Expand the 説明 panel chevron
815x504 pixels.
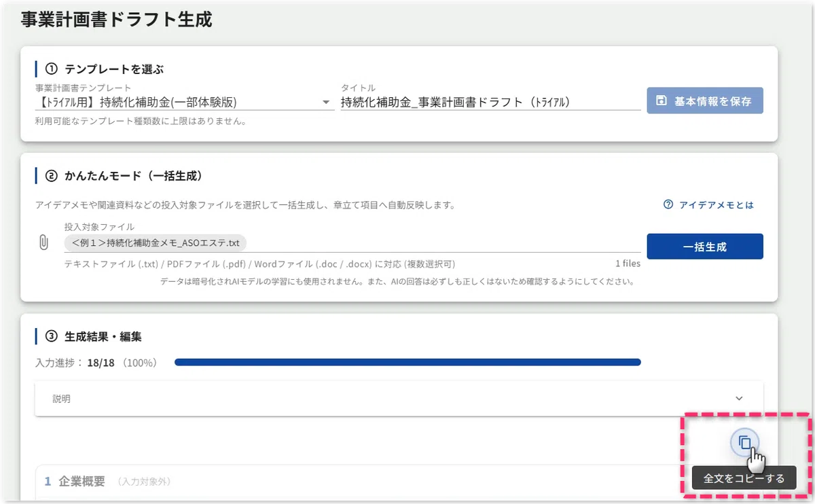point(739,399)
